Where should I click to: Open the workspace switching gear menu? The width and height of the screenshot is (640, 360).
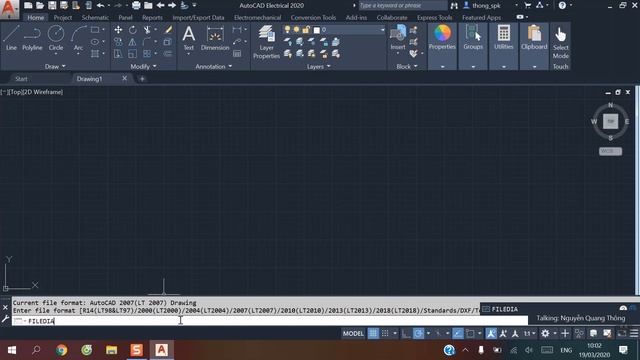pyautogui.click(x=545, y=333)
